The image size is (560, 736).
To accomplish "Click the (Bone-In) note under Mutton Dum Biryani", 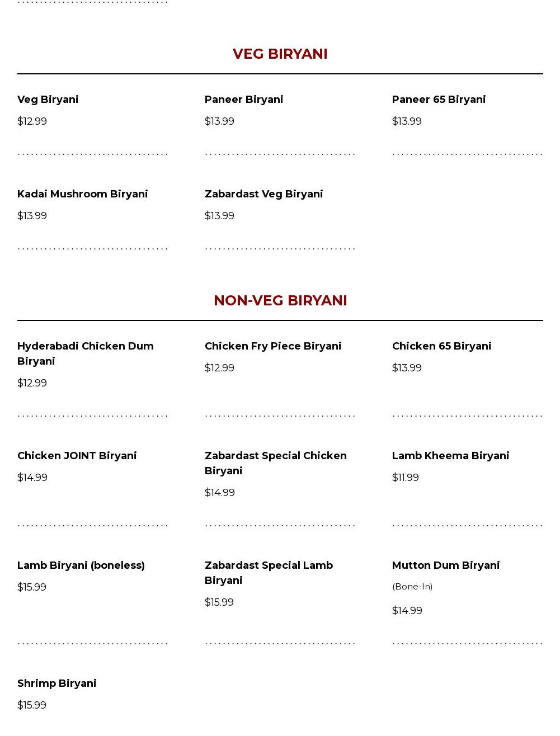I will tap(412, 587).
